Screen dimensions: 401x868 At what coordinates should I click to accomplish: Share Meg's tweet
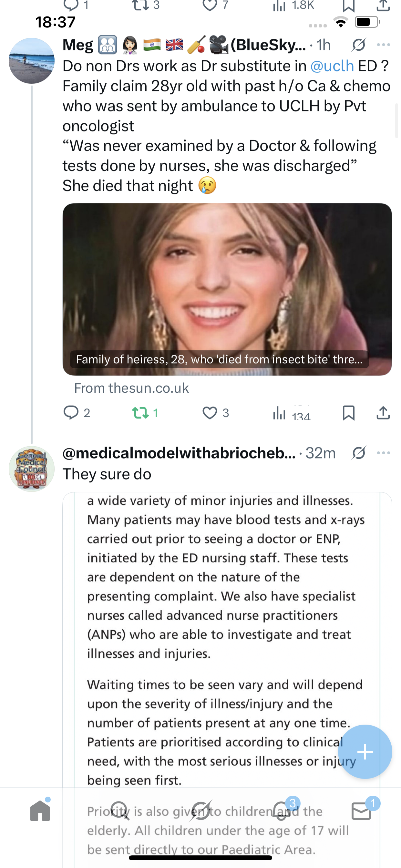(383, 412)
